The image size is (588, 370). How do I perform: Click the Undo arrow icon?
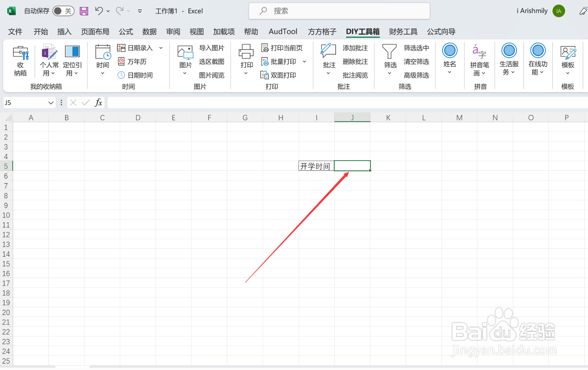click(x=99, y=11)
